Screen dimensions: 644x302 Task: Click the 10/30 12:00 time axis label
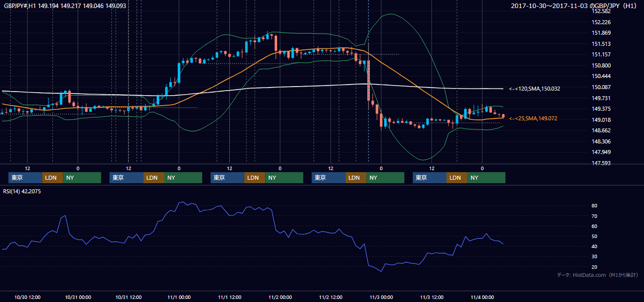(x=27, y=297)
